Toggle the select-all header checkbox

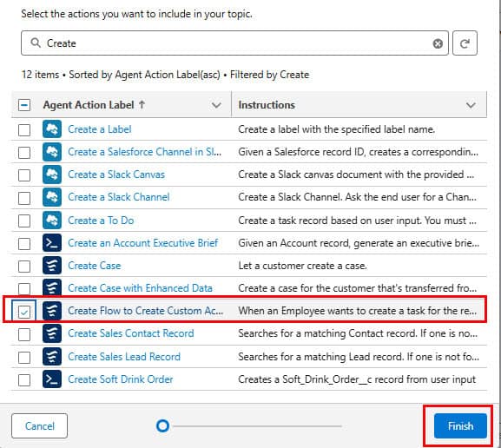pos(24,105)
